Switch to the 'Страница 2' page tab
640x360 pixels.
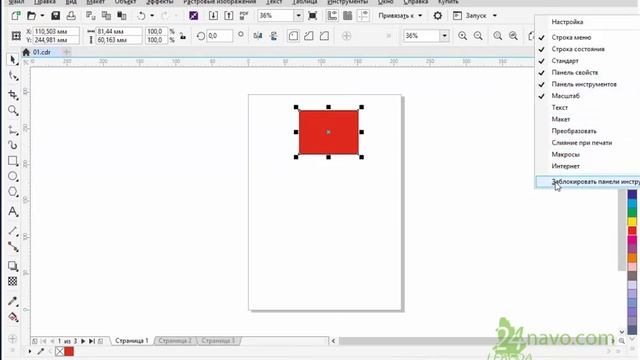coord(175,340)
